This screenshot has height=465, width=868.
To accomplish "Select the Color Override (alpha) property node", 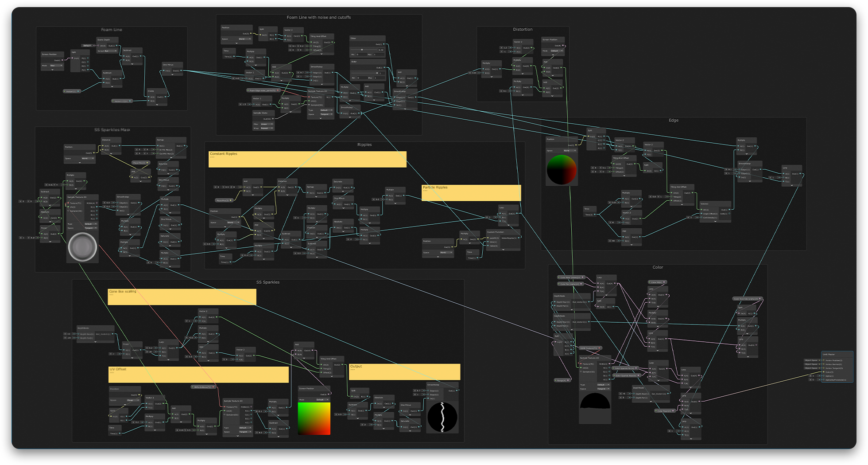I will coord(748,299).
